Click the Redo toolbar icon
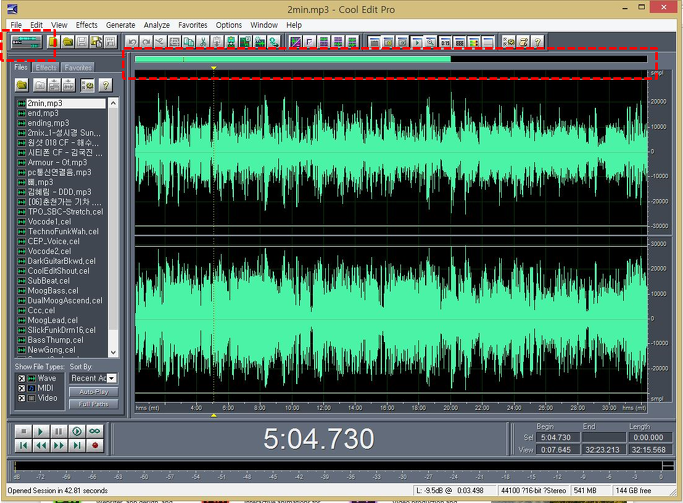This screenshot has width=683, height=503. [146, 42]
